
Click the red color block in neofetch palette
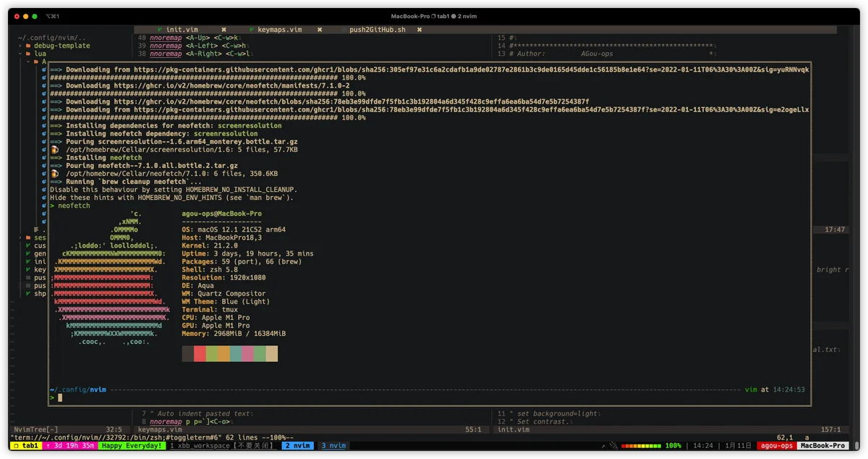(x=200, y=353)
